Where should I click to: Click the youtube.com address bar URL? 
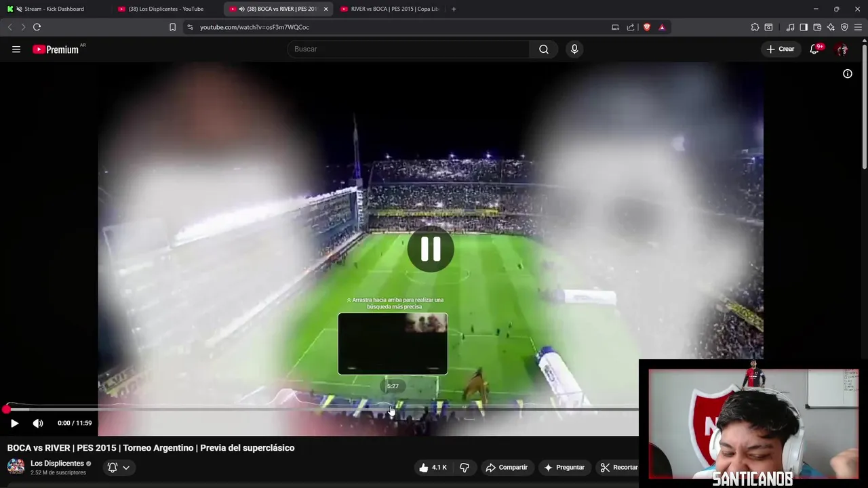[x=254, y=27]
